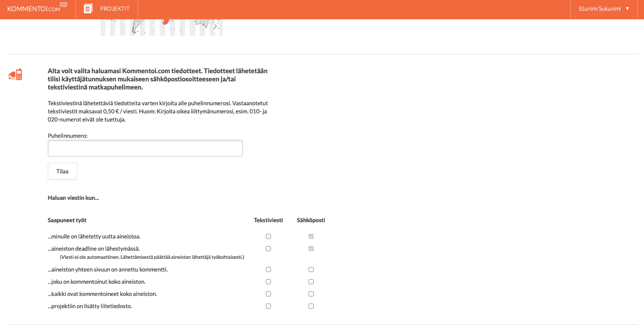
Task: Enable Tekstiviesti when everyone has commented
Action: (x=268, y=294)
